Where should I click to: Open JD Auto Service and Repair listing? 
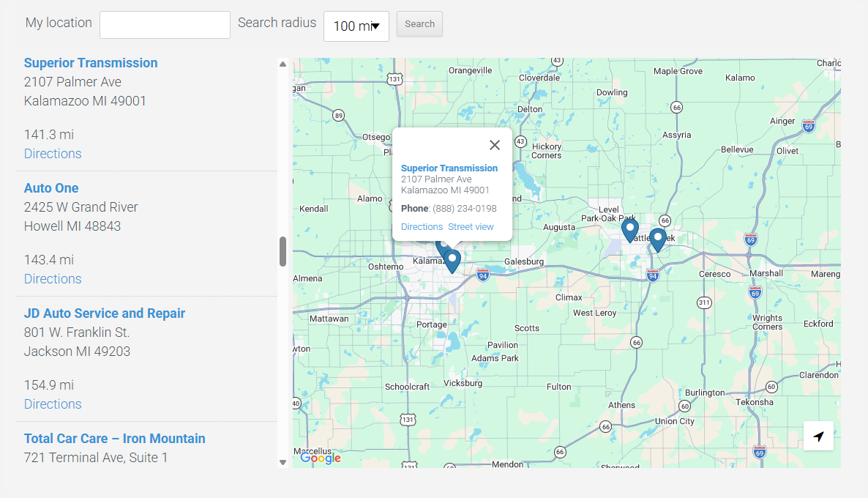[x=105, y=313]
